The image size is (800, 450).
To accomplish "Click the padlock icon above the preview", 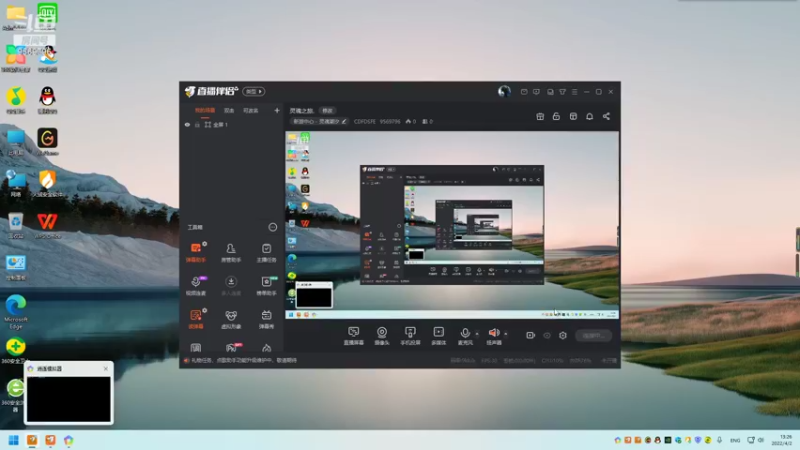I will [556, 116].
